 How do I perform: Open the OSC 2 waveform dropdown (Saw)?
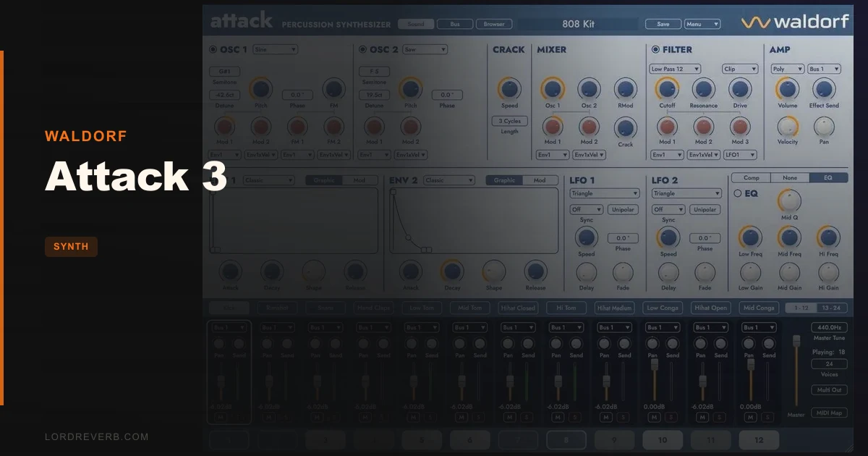tap(425, 49)
